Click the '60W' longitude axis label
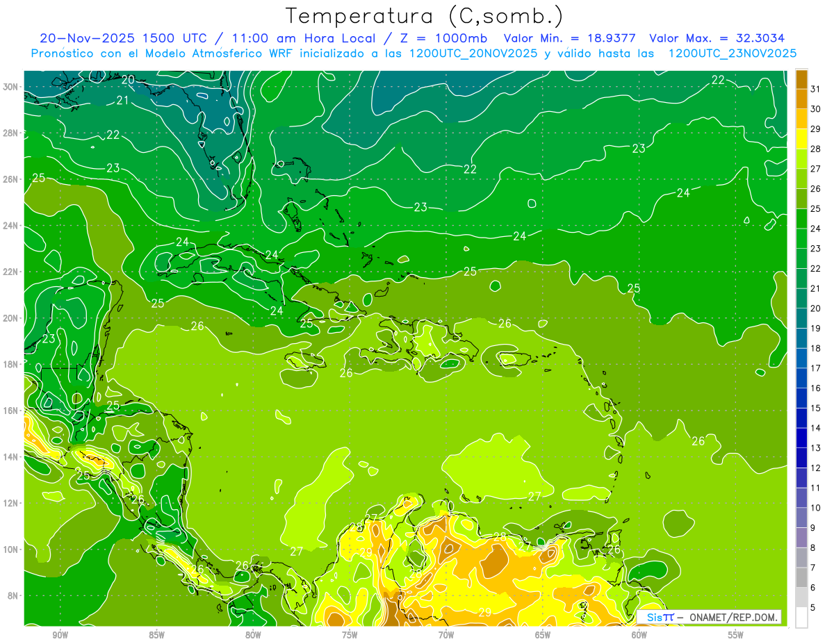The image size is (834, 644). click(639, 635)
